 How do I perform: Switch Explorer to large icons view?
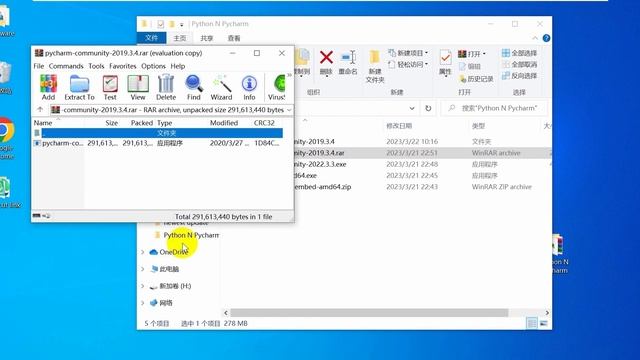tap(544, 324)
